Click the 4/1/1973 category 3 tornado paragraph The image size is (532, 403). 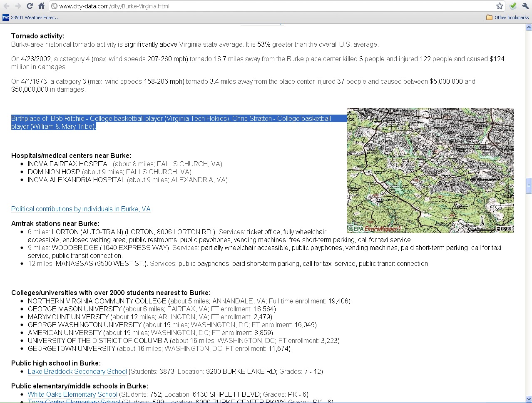pyautogui.click(x=243, y=85)
